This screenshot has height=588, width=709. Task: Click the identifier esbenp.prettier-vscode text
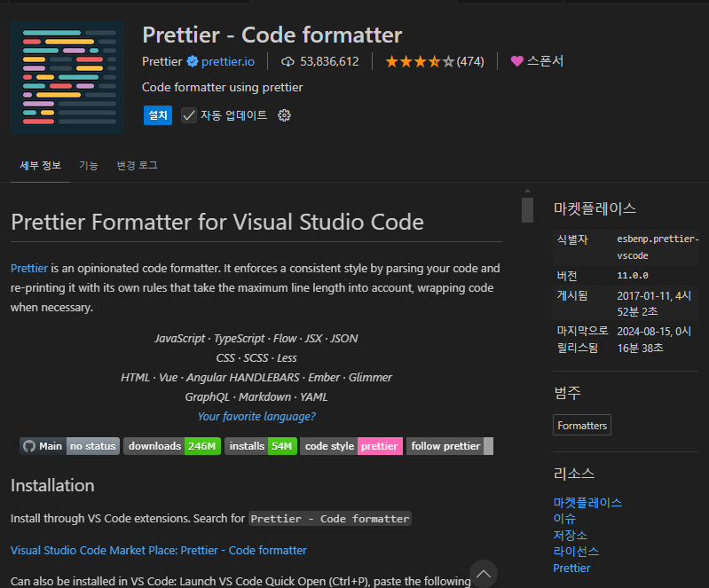click(658, 247)
